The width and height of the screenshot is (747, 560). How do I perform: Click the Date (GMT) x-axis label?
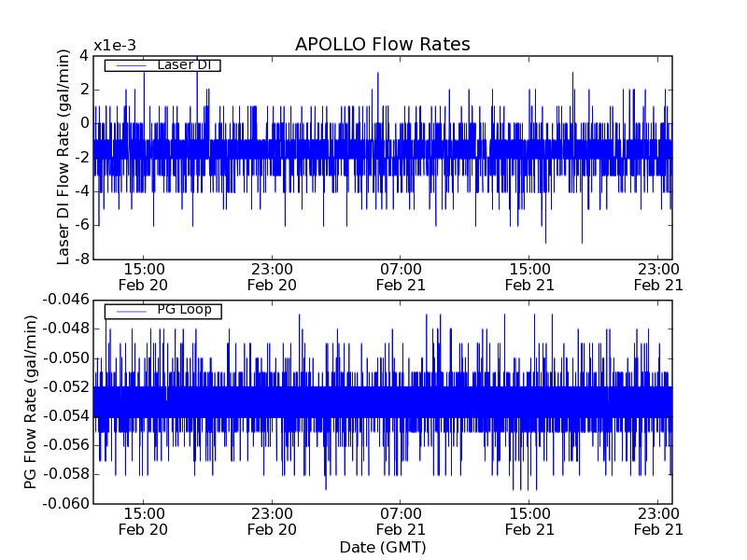382,547
